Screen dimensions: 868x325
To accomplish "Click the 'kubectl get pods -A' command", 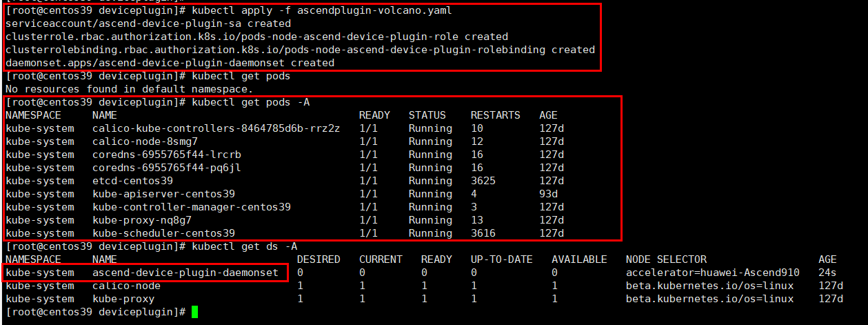I will pyautogui.click(x=251, y=102).
